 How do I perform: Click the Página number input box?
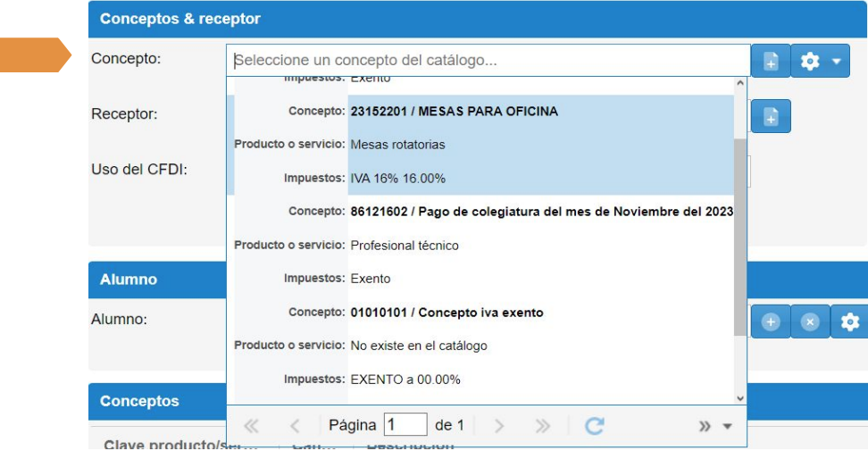click(405, 425)
